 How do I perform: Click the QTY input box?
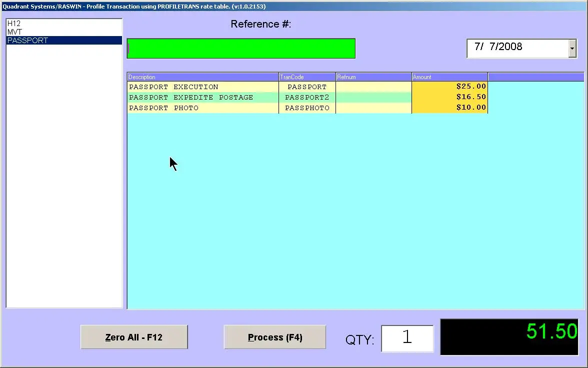[406, 338]
